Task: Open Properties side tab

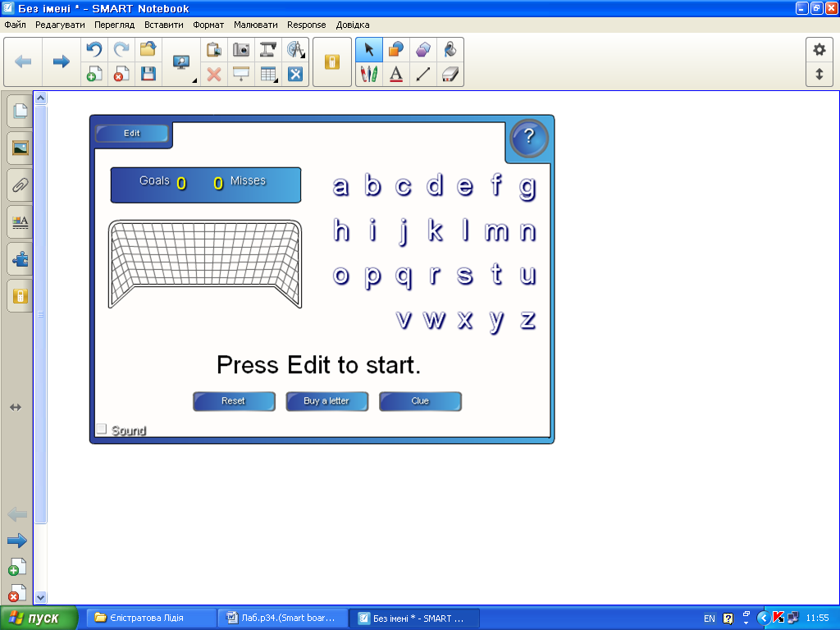Action: click(20, 222)
